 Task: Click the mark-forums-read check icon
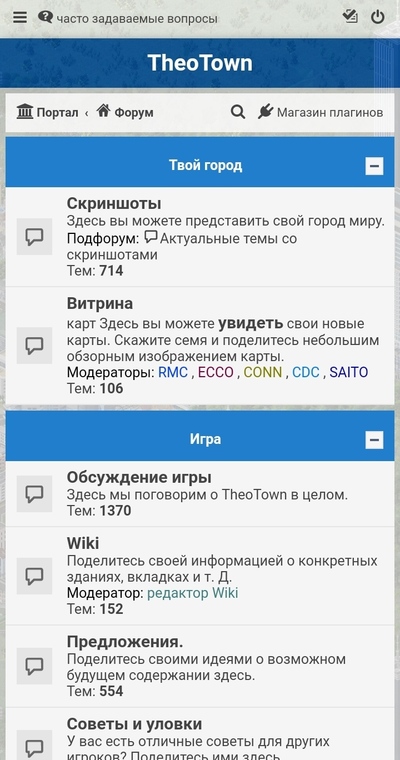350,16
